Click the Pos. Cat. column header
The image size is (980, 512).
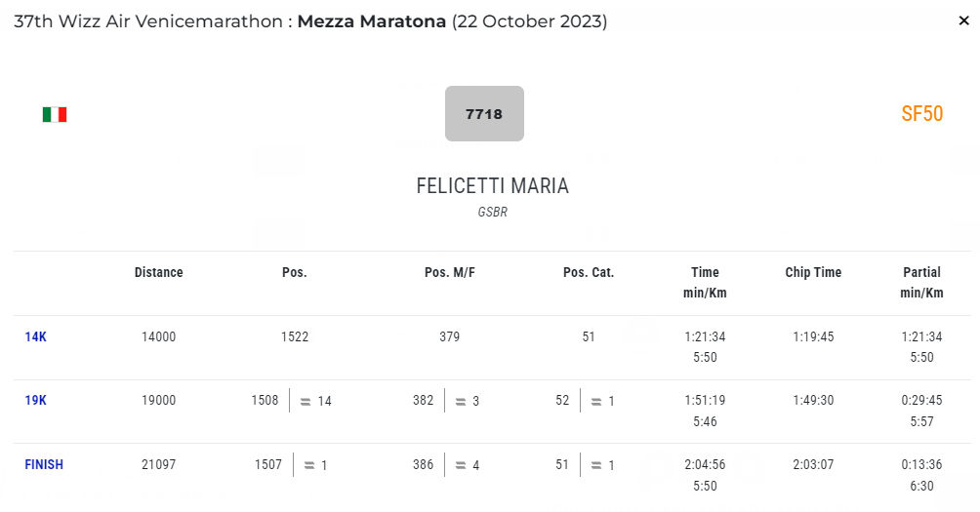(x=589, y=273)
